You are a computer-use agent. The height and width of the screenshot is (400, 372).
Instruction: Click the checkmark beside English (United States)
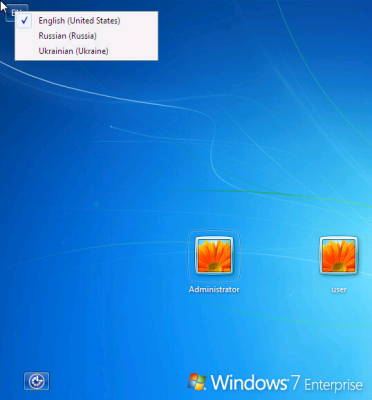(24, 21)
